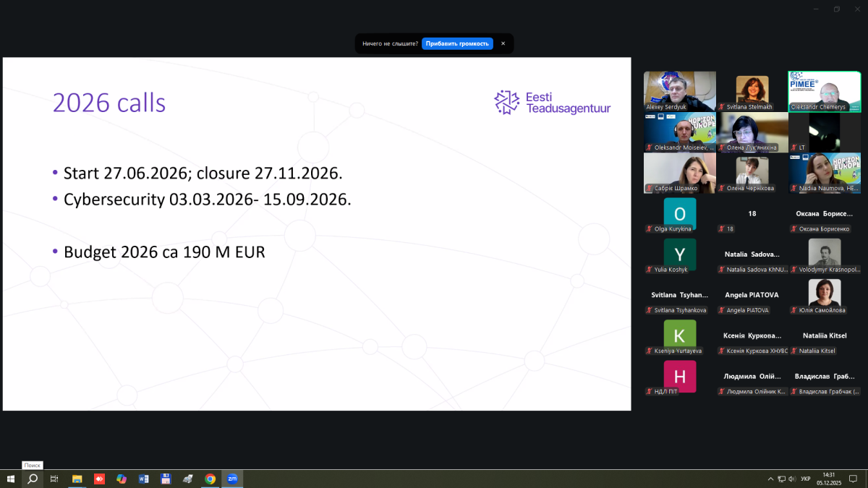This screenshot has width=868, height=488.
Task: Click Alexey Serdyuk's video tile
Action: (x=680, y=91)
